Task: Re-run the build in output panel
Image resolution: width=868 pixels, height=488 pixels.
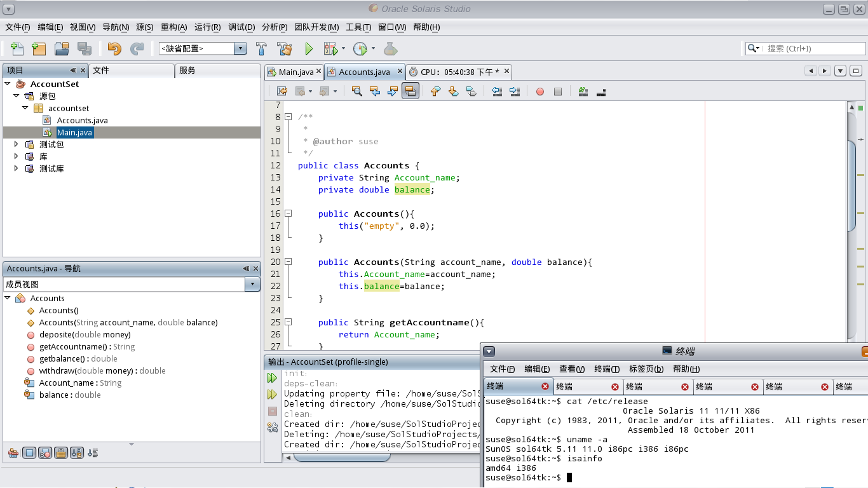Action: [x=273, y=378]
